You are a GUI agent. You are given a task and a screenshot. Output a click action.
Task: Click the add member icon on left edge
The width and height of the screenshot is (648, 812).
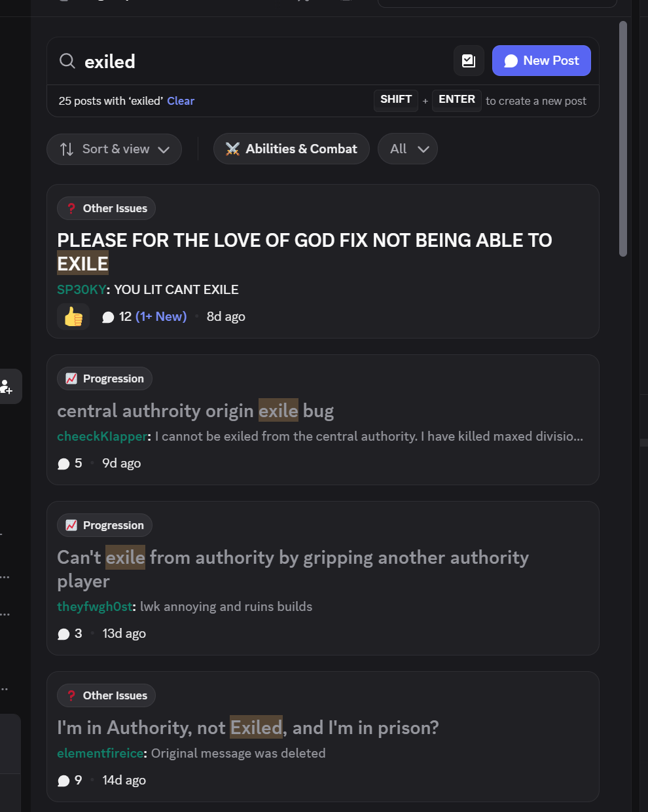coord(7,386)
